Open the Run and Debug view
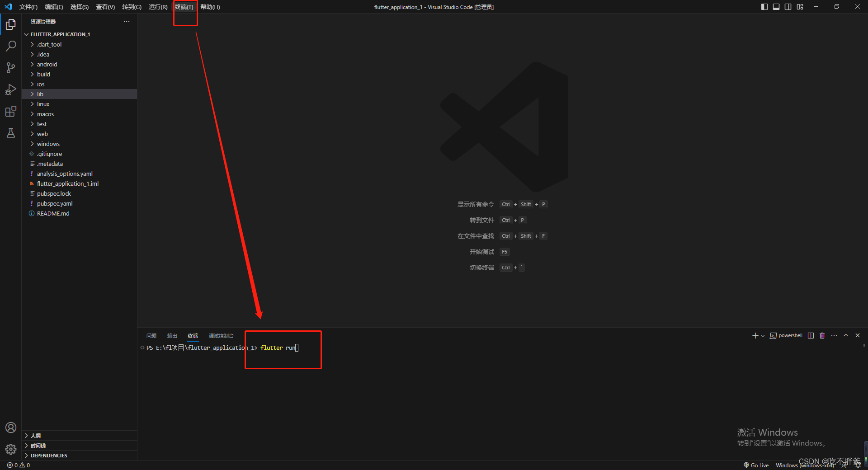Screen dimensions: 868x470 tap(11, 89)
